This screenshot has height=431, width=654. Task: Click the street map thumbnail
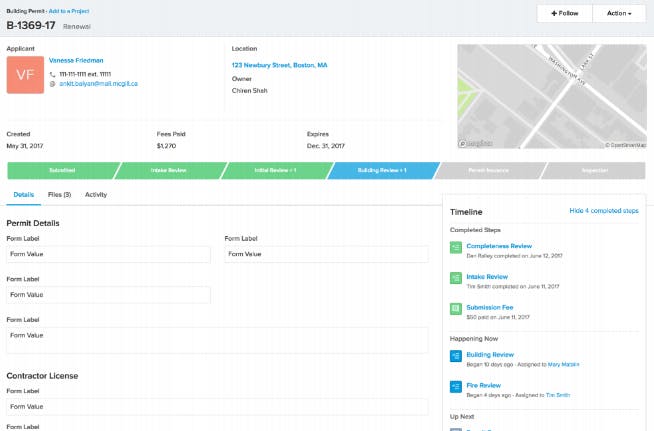pyautogui.click(x=552, y=96)
